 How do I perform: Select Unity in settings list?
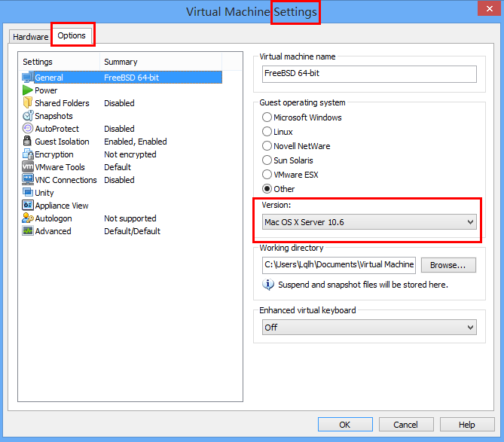coord(122,193)
